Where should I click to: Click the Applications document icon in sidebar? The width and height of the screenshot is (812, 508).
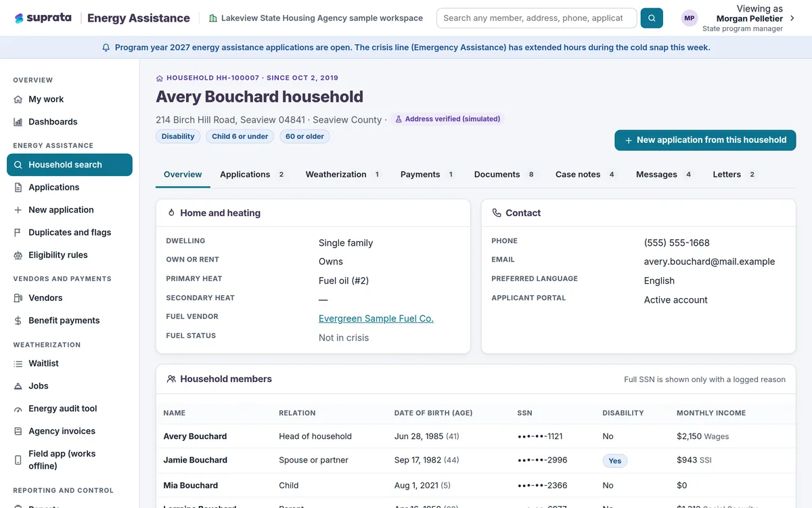(18, 188)
